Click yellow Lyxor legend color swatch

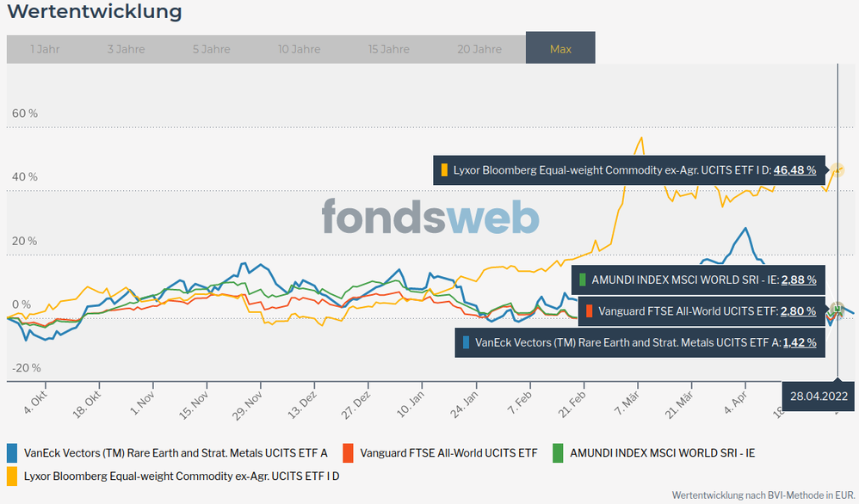(12, 474)
